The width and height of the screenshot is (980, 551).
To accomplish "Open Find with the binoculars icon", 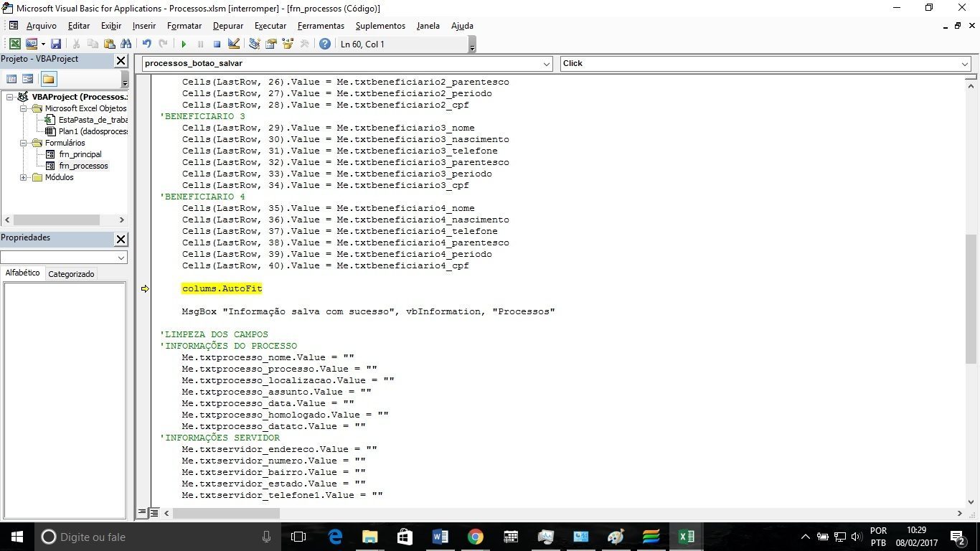I will pos(126,44).
